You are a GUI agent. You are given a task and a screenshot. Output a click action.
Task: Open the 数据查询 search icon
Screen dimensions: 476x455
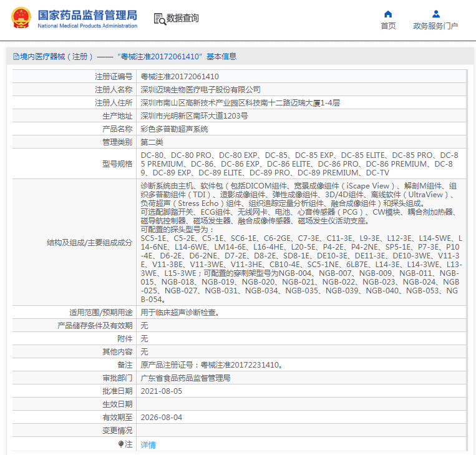click(x=160, y=19)
